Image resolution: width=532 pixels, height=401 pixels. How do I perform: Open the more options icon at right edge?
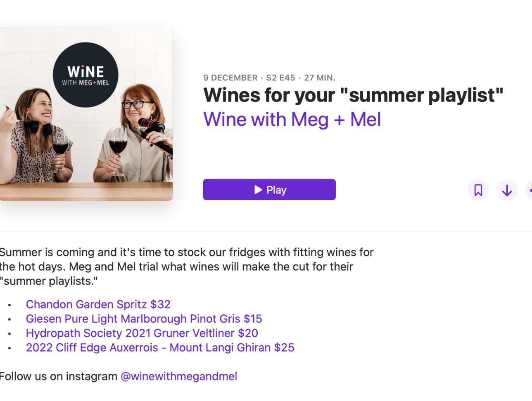click(529, 190)
